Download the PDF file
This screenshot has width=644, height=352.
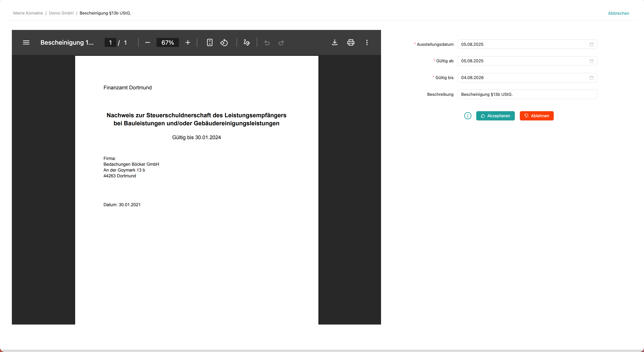335,42
